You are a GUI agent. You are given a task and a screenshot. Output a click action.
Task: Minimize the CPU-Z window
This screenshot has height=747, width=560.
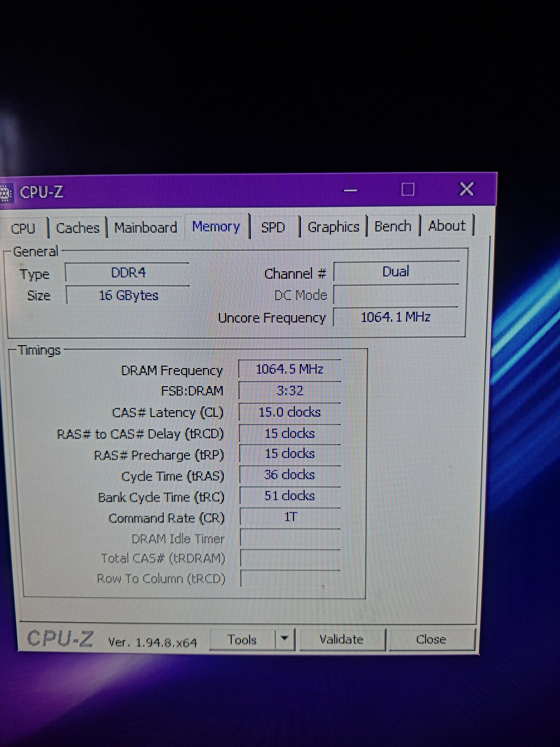tap(351, 190)
